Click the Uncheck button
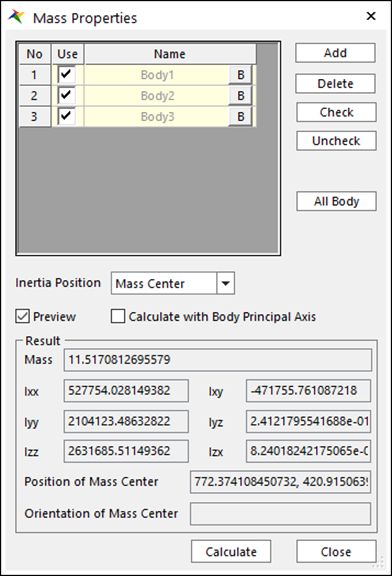The height and width of the screenshot is (576, 392). [x=337, y=141]
